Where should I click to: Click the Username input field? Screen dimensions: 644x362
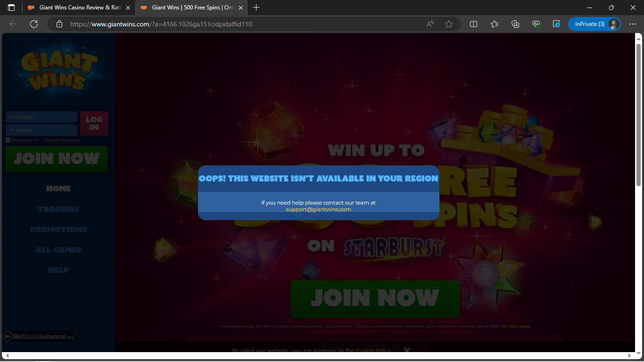point(41,117)
